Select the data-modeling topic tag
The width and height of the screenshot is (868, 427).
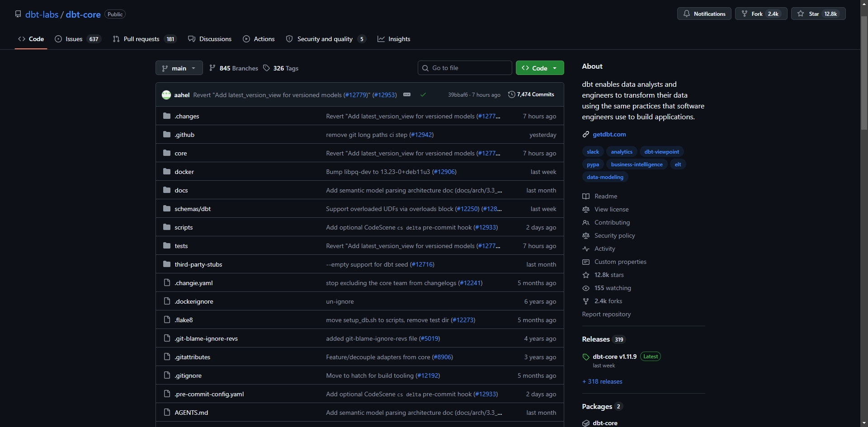(x=605, y=177)
